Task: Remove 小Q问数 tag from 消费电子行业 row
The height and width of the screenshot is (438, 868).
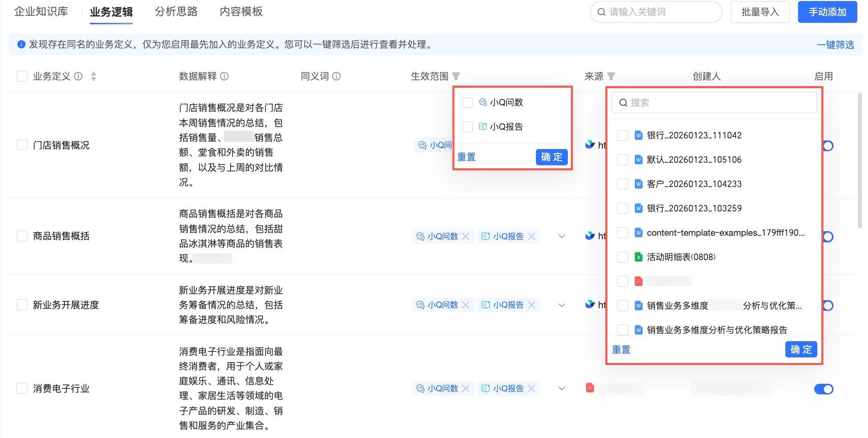Action: click(x=465, y=388)
